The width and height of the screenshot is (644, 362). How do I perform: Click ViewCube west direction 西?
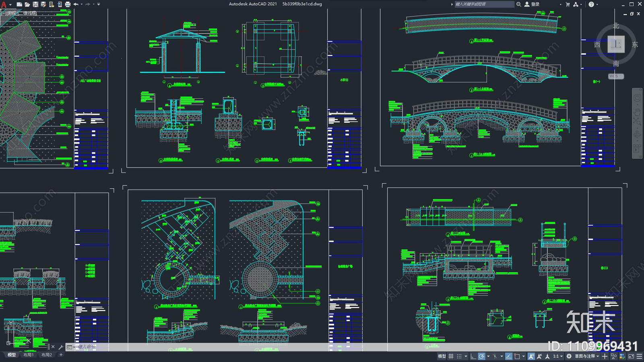[597, 44]
